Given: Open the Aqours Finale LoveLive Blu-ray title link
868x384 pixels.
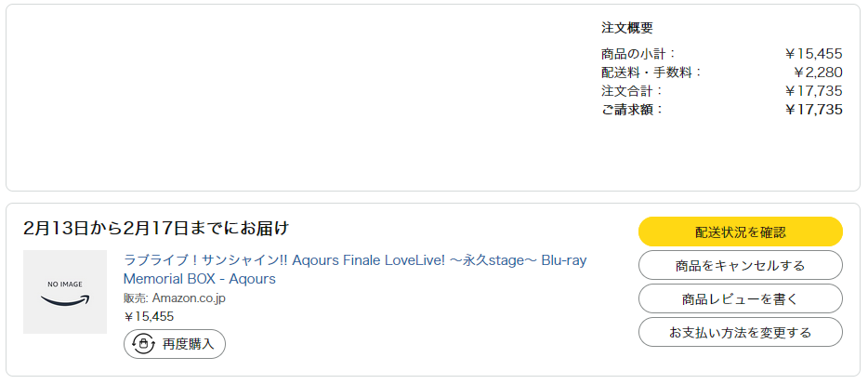Looking at the screenshot, I should click(355, 269).
